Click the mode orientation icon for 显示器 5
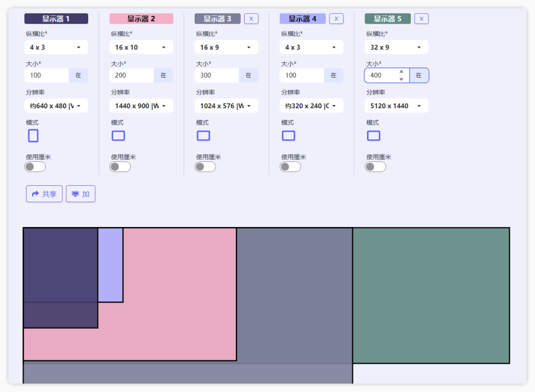Image resolution: width=535 pixels, height=392 pixels. click(374, 136)
